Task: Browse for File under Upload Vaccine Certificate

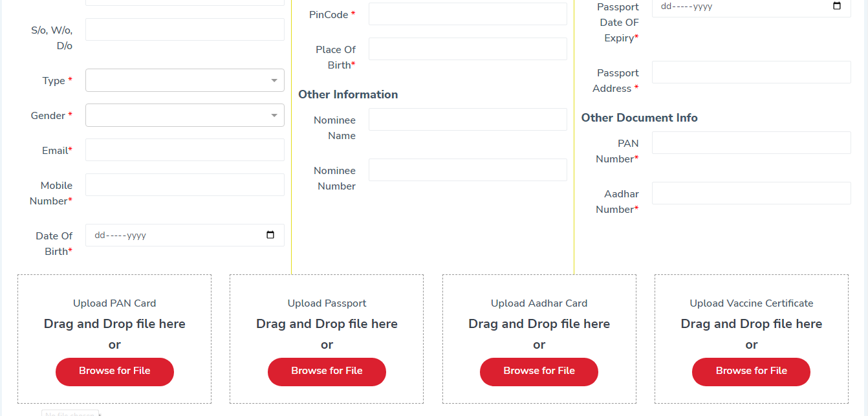Action: (x=751, y=371)
